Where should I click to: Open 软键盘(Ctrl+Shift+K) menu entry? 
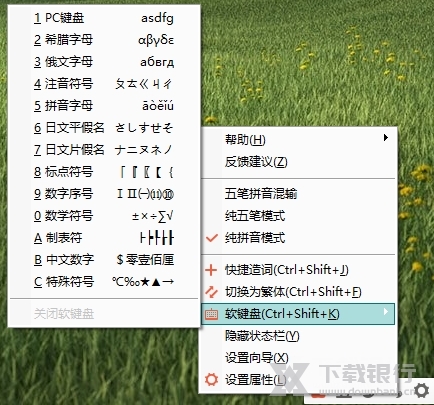(x=298, y=314)
